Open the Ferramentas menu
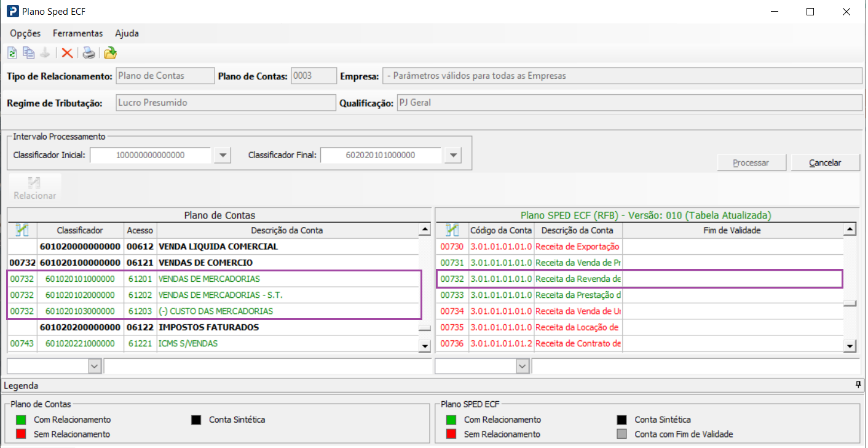The image size is (868, 448). [x=77, y=33]
